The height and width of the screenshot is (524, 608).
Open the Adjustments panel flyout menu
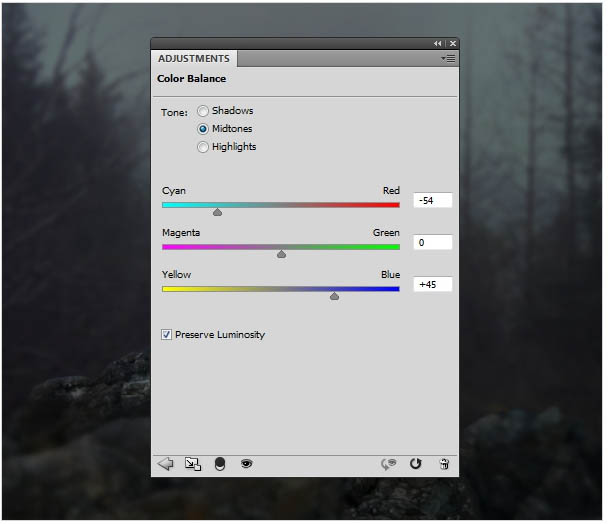click(448, 59)
